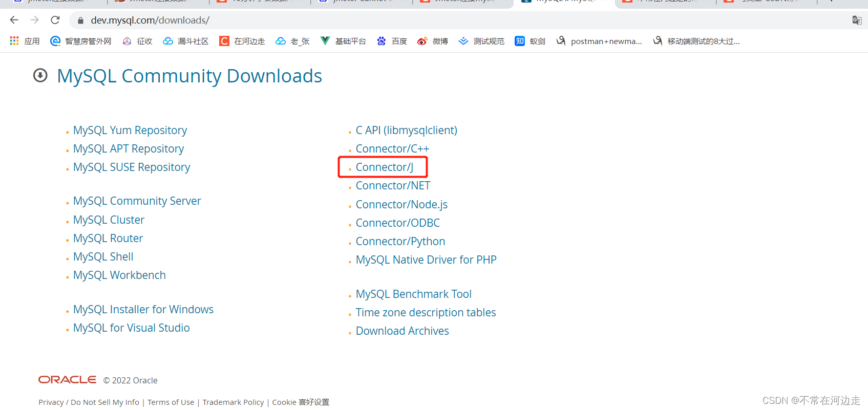Open MySQL Shell downloads
Image resolution: width=868 pixels, height=410 pixels.
[x=103, y=256]
